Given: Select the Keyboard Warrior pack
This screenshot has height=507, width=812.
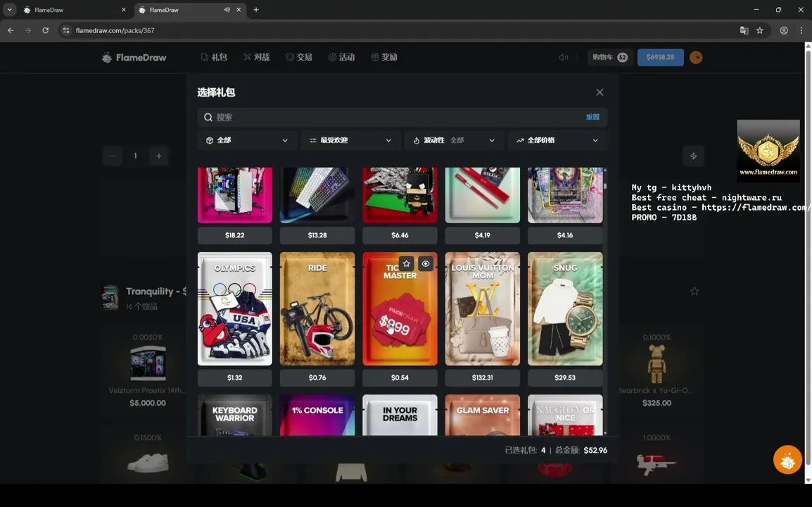Looking at the screenshot, I should coord(234,415).
